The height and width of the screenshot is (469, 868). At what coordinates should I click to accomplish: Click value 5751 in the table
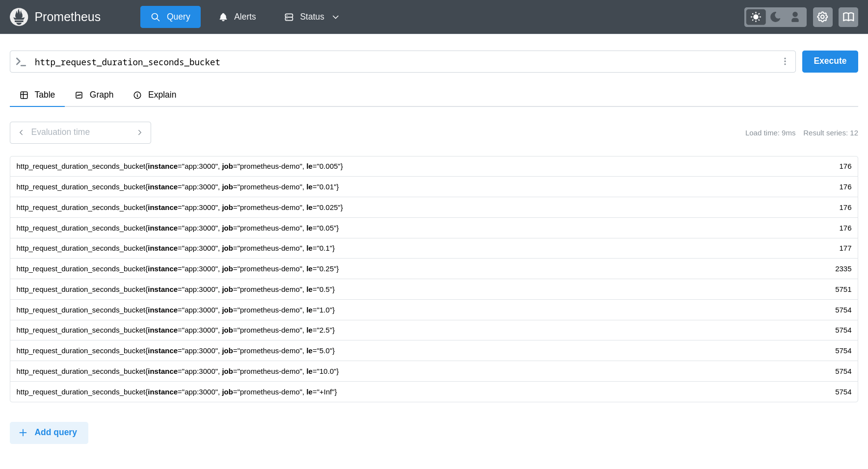coord(843,289)
